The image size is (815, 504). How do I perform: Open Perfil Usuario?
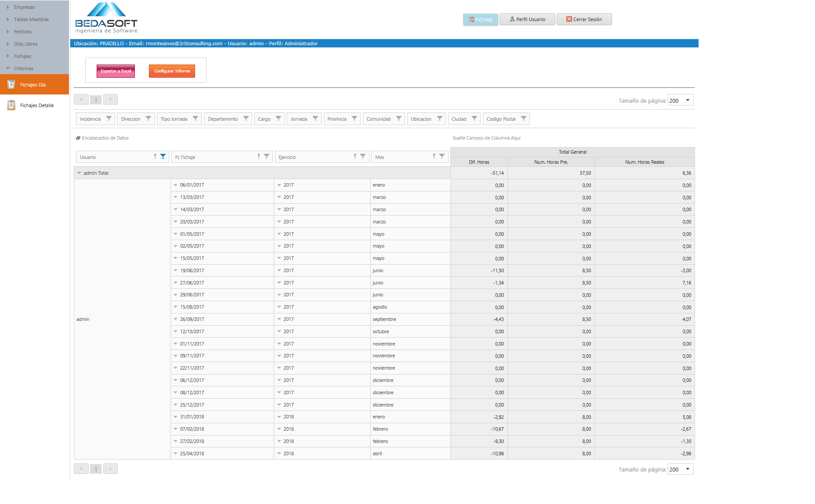click(527, 19)
